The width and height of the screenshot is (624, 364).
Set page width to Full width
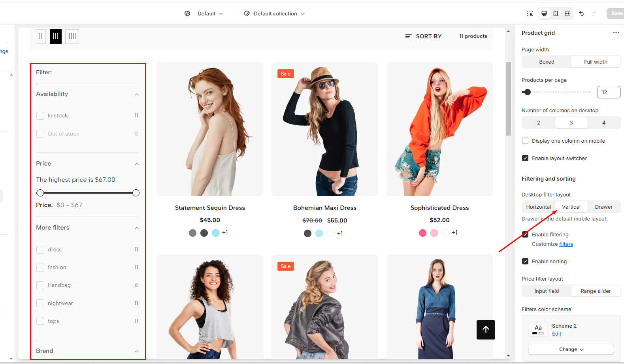click(596, 62)
